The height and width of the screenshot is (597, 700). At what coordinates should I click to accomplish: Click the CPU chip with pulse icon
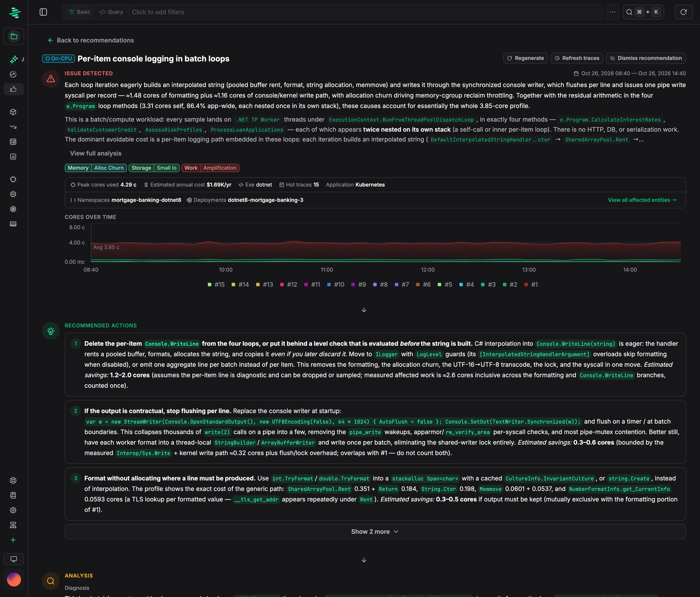click(x=13, y=194)
